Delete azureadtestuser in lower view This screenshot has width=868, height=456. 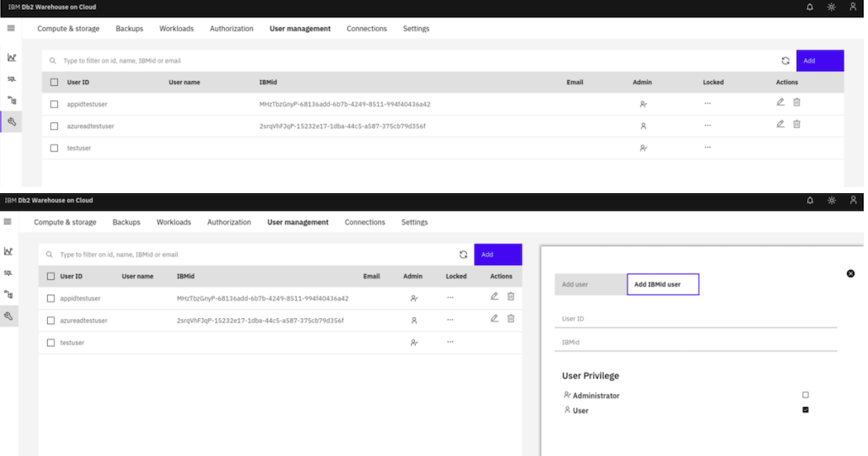pos(511,318)
